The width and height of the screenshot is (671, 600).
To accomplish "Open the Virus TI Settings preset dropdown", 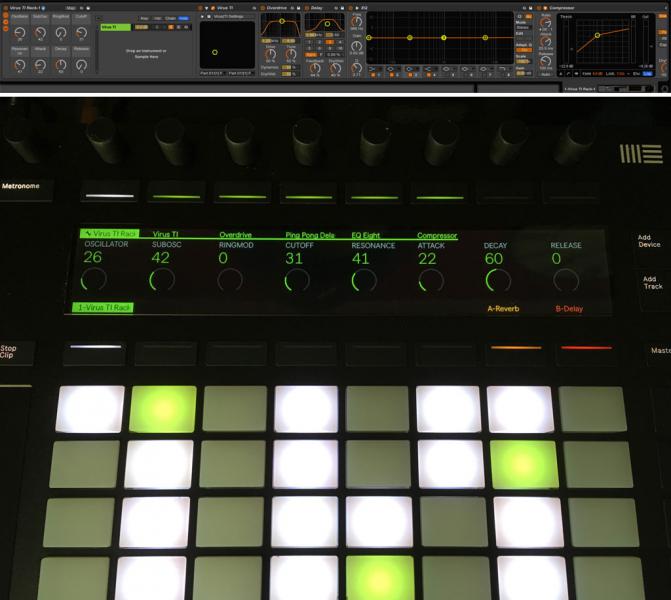I will pos(233,16).
